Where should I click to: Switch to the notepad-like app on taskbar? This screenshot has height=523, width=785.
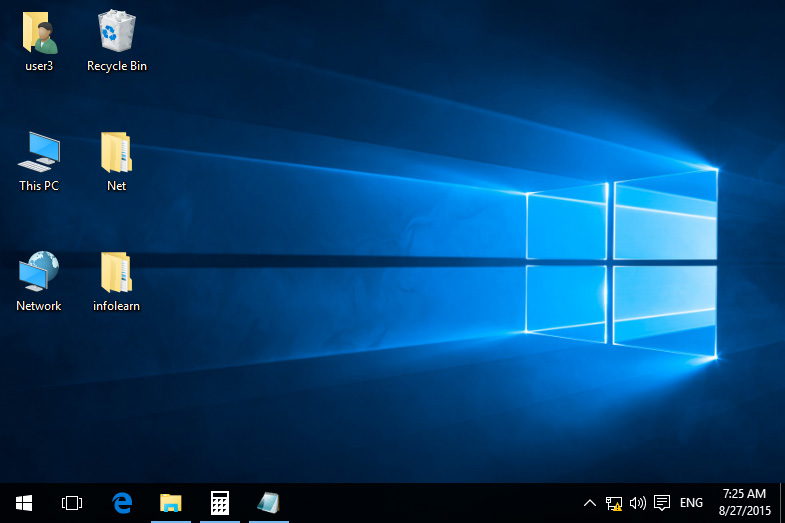[269, 503]
